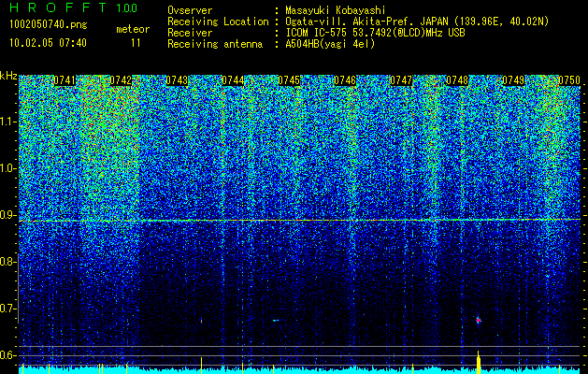This screenshot has width=588, height=374.
Task: Select the 0.8 frequency axis label
Action: coord(7,262)
